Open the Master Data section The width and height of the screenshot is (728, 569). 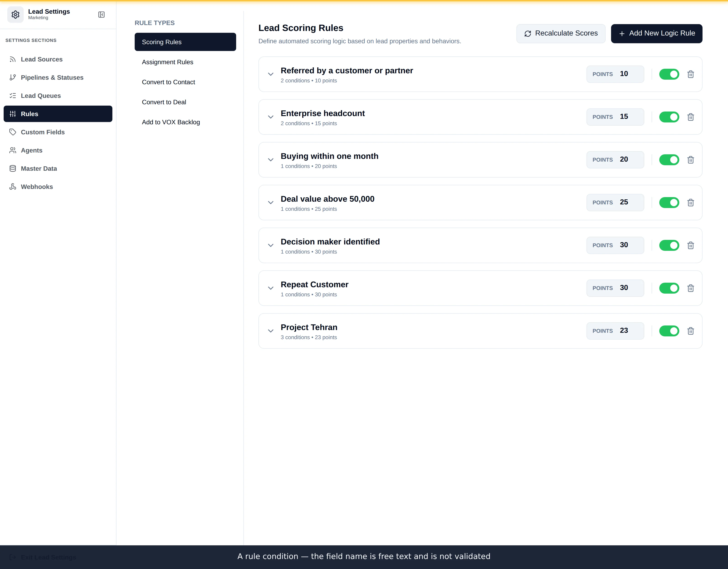[58, 168]
